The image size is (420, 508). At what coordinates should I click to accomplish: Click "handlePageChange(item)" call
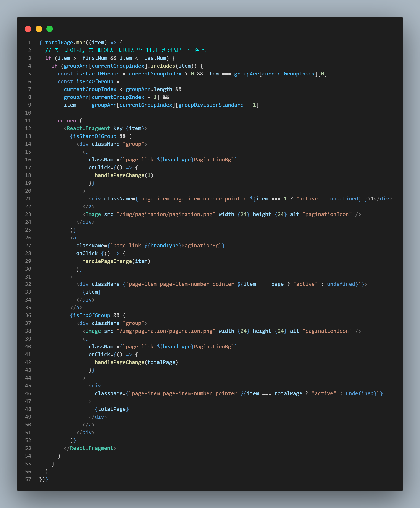click(x=116, y=261)
